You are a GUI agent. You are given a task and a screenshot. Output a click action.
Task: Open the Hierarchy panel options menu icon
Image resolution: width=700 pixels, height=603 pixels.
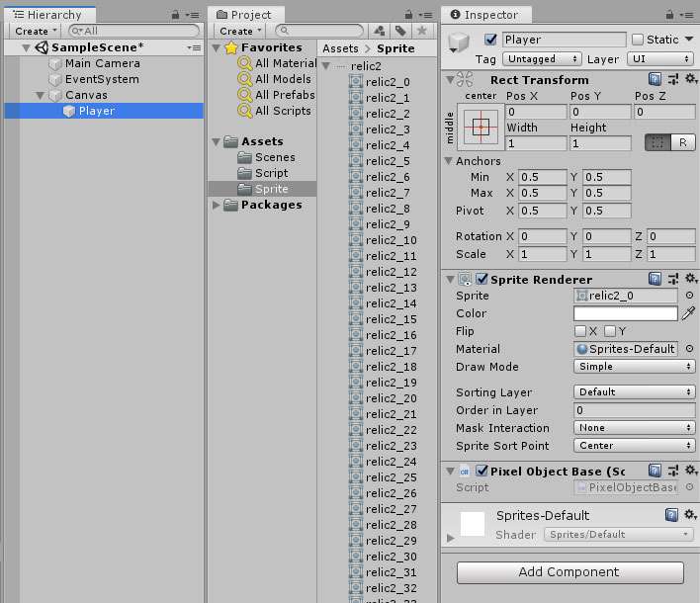pos(193,15)
